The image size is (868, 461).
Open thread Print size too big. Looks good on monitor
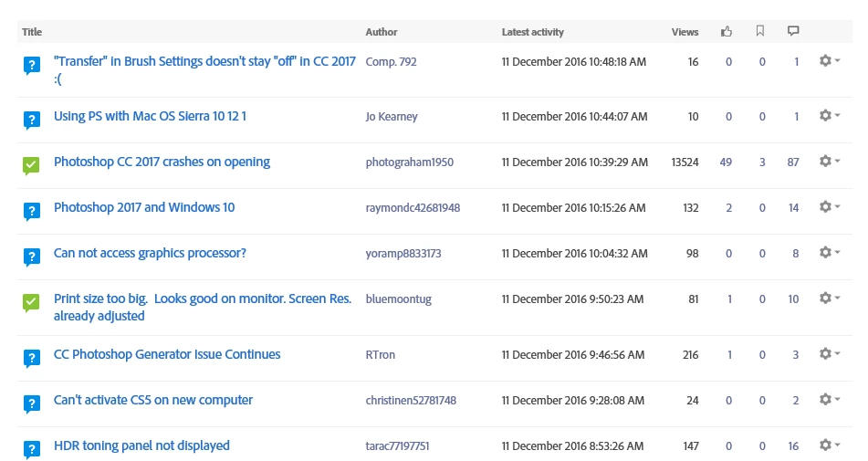pyautogui.click(x=203, y=307)
